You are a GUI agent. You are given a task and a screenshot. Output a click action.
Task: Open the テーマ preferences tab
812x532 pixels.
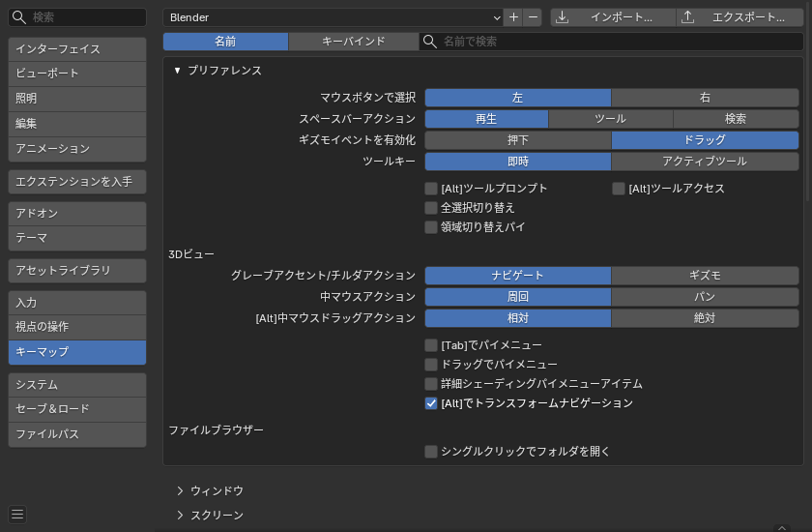(x=77, y=238)
